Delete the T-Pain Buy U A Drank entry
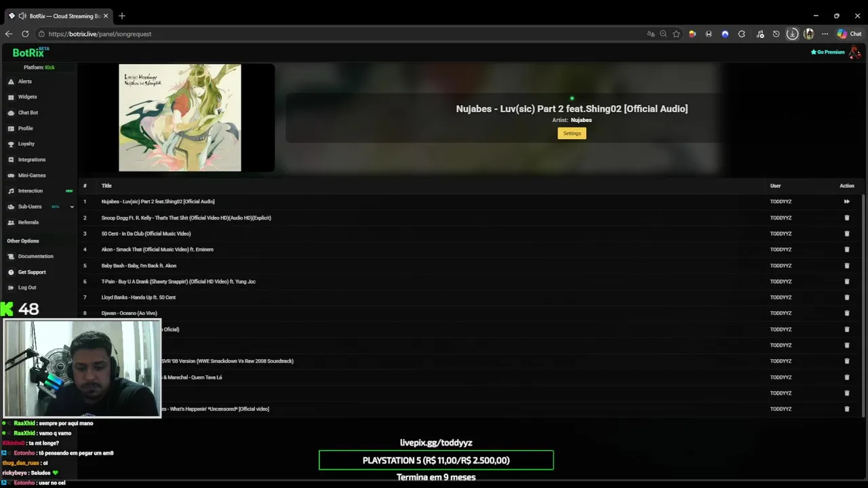The width and height of the screenshot is (868, 488). (x=846, y=281)
